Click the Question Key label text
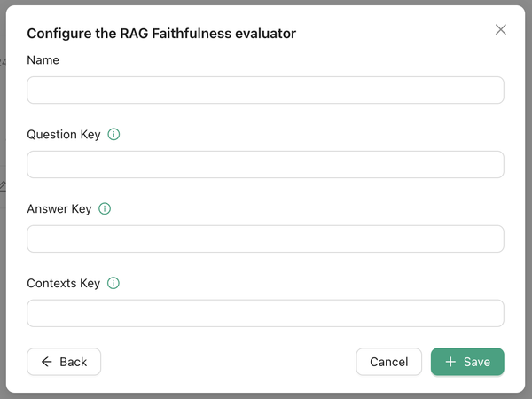Screen dimensions: 532x399 pyautogui.click(x=64, y=135)
